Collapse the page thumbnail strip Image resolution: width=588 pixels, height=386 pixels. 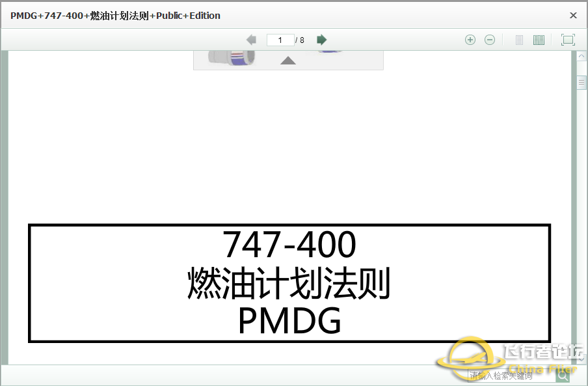(x=288, y=61)
